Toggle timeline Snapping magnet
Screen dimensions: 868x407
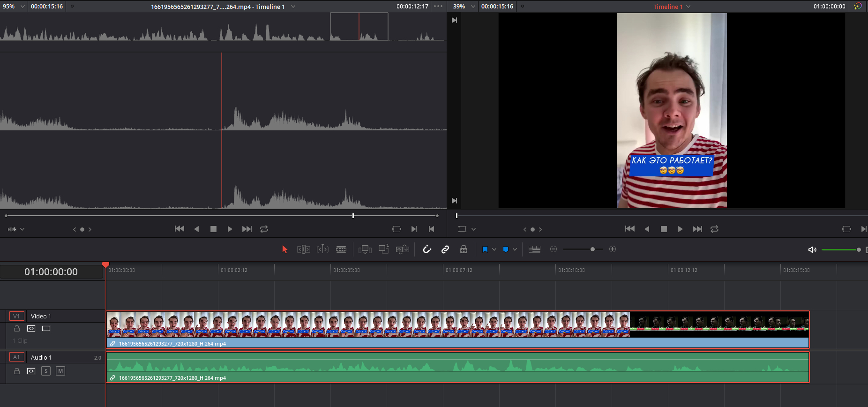pyautogui.click(x=427, y=249)
